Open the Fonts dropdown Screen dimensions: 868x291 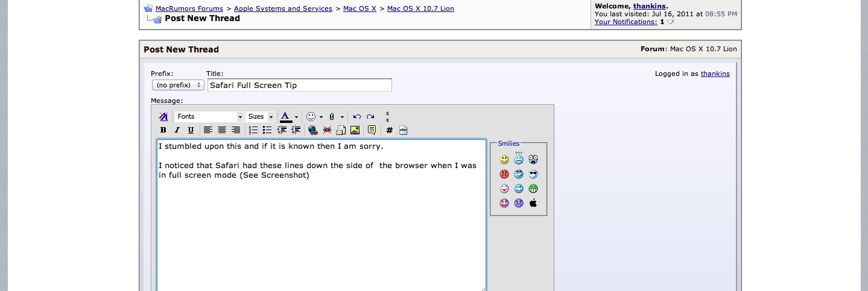(209, 116)
